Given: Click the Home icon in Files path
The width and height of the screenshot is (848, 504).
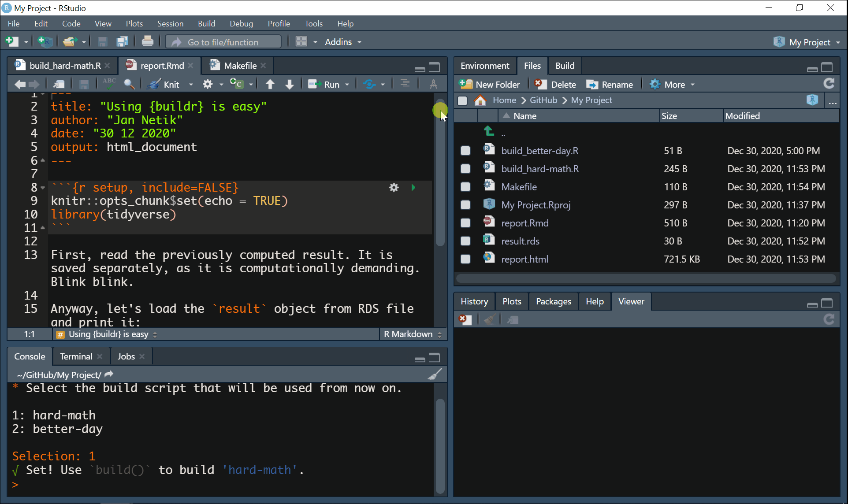Looking at the screenshot, I should [x=480, y=100].
